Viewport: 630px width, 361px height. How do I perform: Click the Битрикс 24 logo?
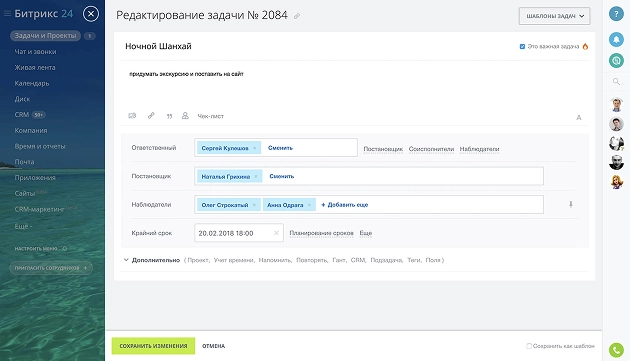tap(43, 14)
